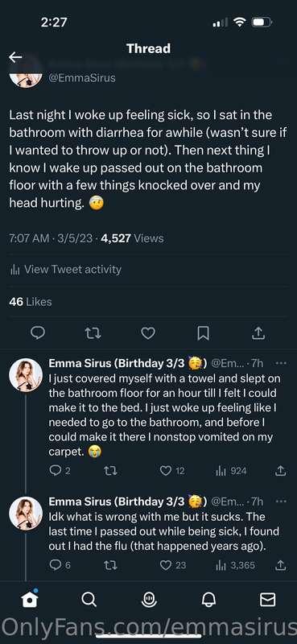Retweet the reply about vomiting on carpet
The image size is (297, 644).
[x=110, y=471]
